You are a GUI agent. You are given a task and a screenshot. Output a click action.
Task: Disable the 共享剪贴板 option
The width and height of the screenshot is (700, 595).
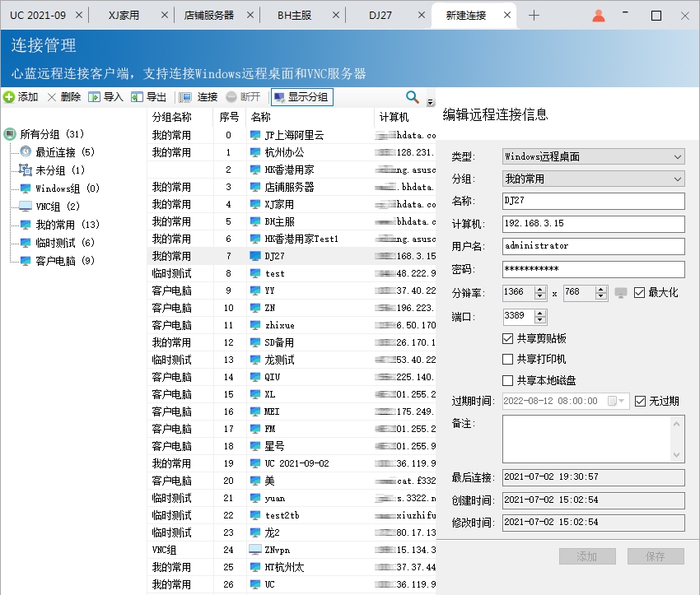point(506,338)
